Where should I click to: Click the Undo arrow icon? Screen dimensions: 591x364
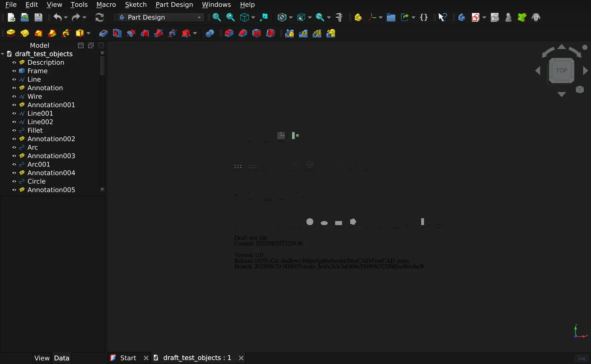(x=57, y=17)
